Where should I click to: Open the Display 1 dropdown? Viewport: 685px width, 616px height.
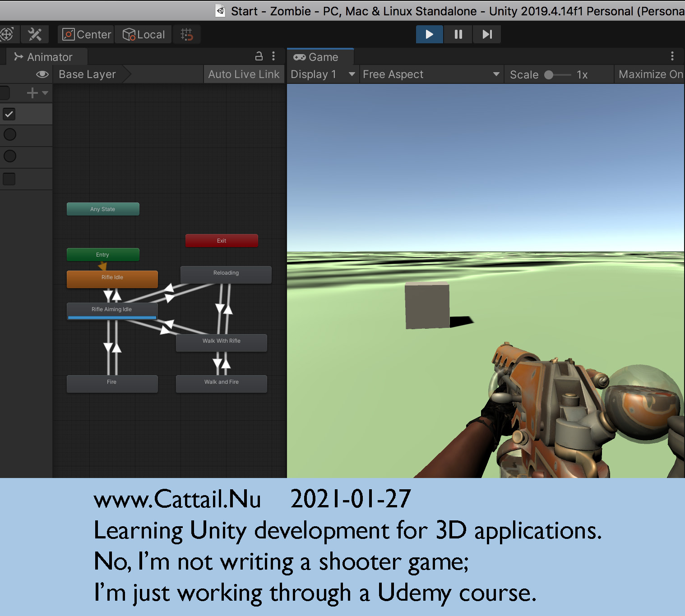[323, 74]
